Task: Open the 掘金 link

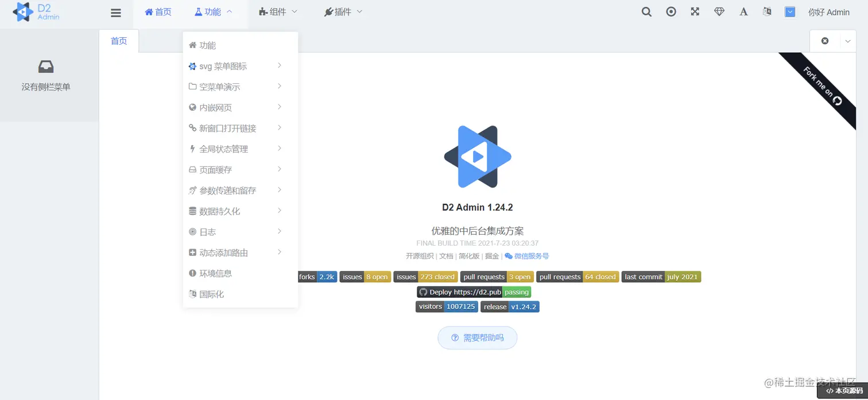Action: [x=492, y=256]
